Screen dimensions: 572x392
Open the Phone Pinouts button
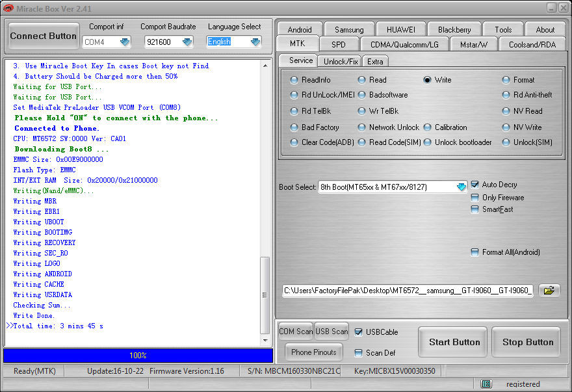pyautogui.click(x=314, y=352)
